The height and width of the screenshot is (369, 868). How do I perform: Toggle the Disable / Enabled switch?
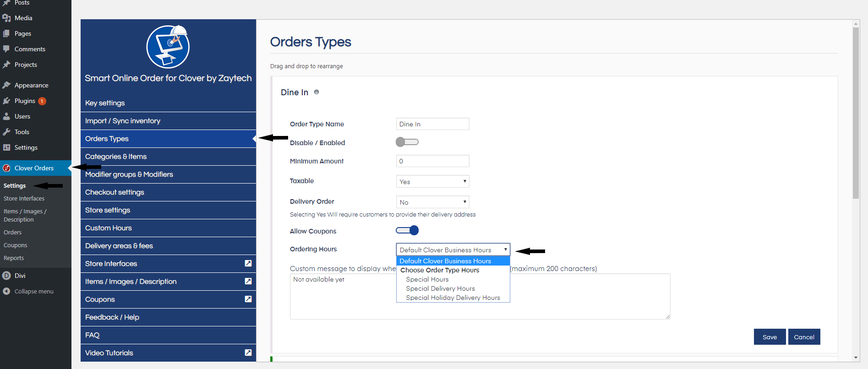pos(407,142)
